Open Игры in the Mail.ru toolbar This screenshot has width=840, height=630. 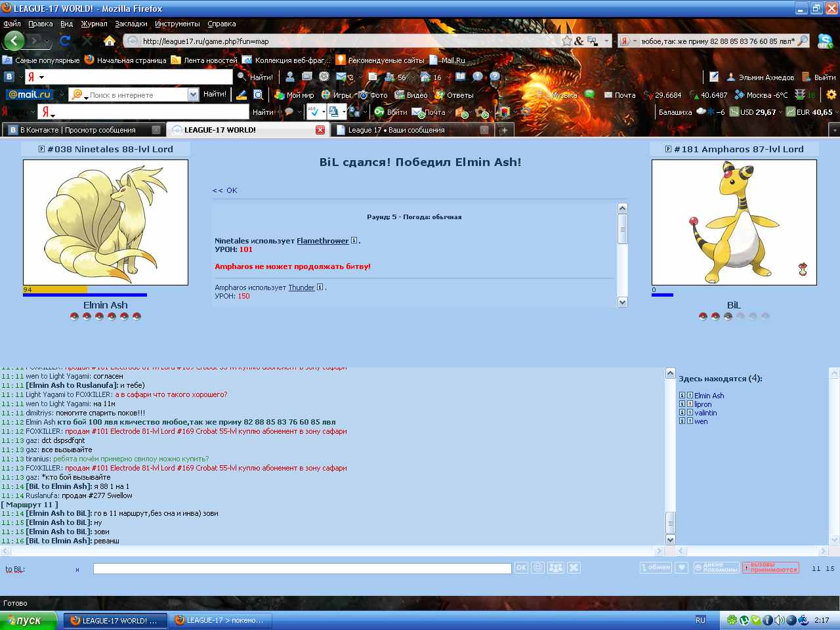click(x=335, y=94)
